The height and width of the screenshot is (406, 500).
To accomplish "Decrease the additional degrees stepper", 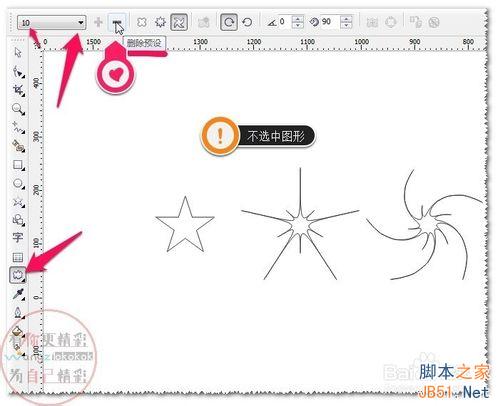I will pyautogui.click(x=347, y=26).
